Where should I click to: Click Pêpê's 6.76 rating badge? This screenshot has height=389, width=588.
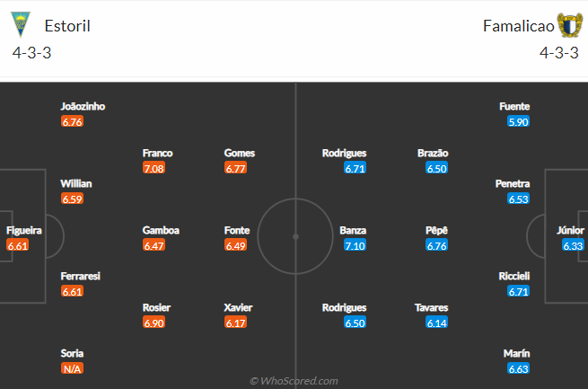click(x=436, y=245)
